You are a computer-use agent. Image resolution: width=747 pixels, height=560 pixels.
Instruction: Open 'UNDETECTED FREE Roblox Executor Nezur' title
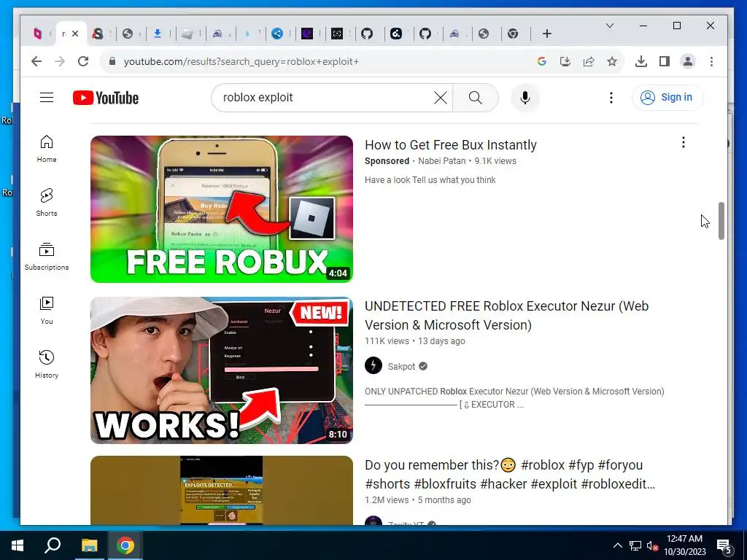(x=506, y=315)
